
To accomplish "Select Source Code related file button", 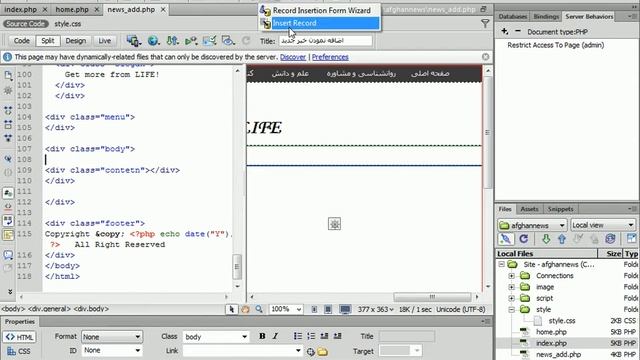I will (x=26, y=24).
